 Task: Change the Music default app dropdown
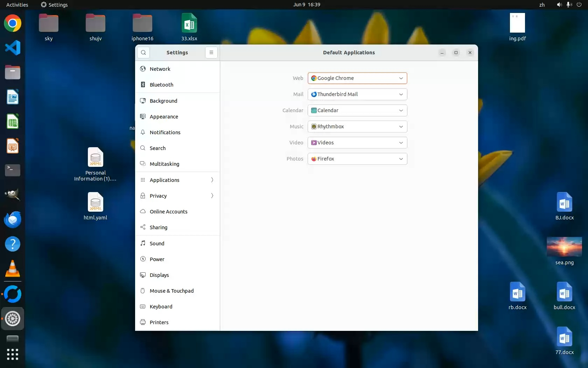tap(357, 127)
